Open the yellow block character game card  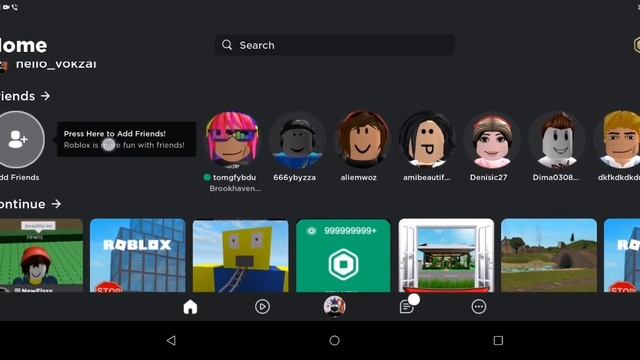click(240, 256)
